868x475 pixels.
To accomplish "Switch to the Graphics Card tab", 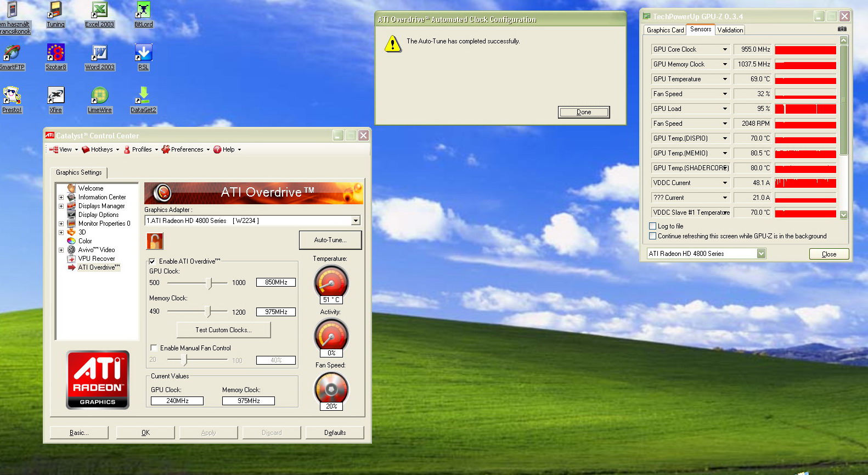I will [x=665, y=30].
